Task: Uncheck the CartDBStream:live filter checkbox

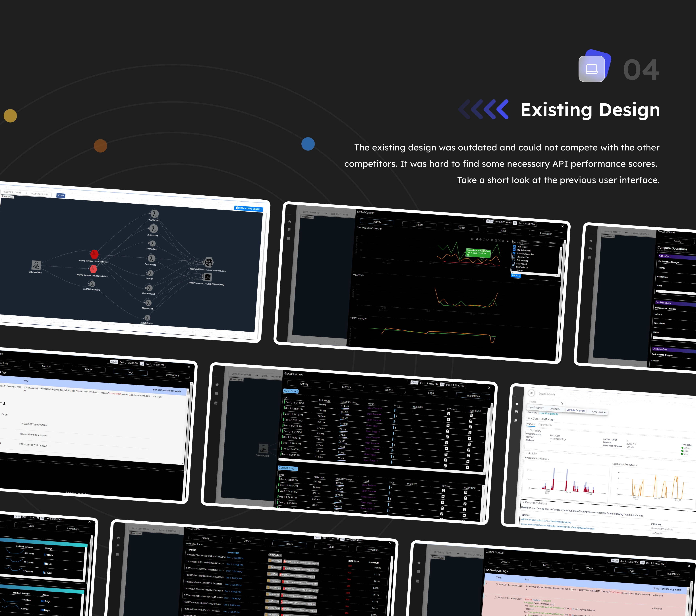Action: 514,253
